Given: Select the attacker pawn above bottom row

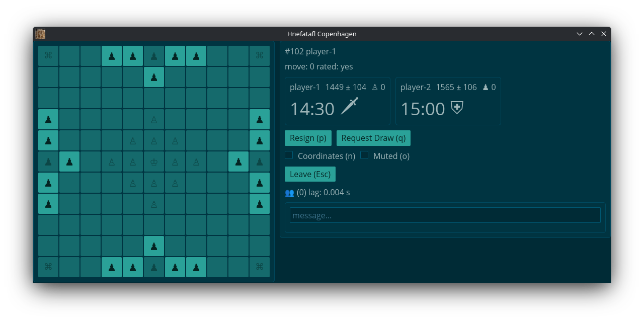Looking at the screenshot, I should pos(154,247).
